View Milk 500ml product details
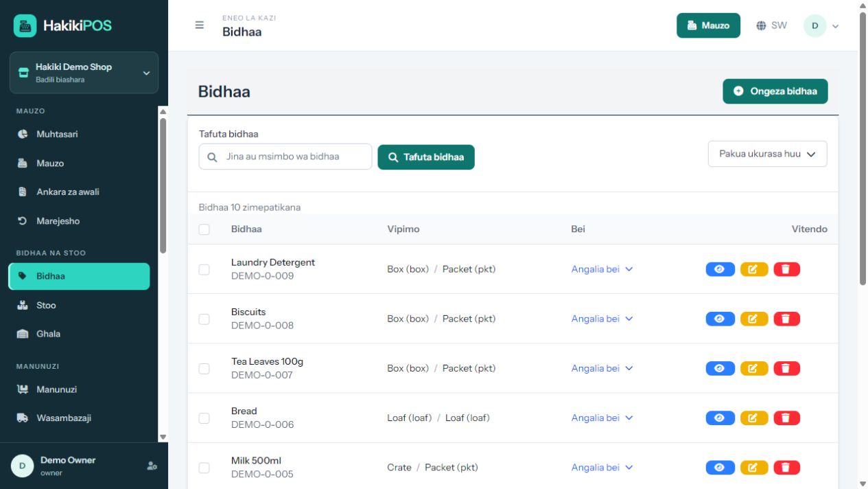The image size is (868, 489). [720, 467]
